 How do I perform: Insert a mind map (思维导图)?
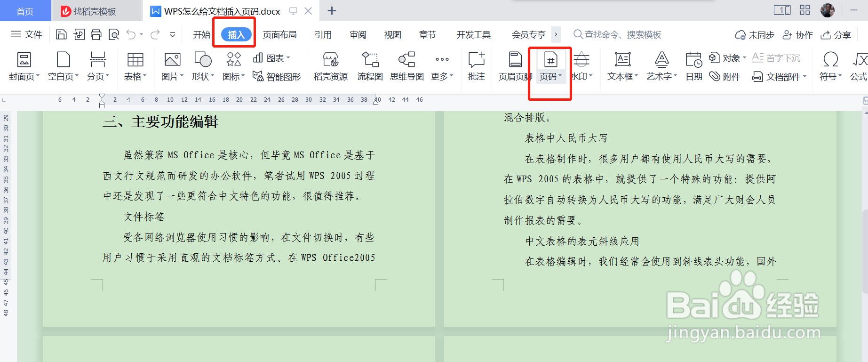pos(406,66)
